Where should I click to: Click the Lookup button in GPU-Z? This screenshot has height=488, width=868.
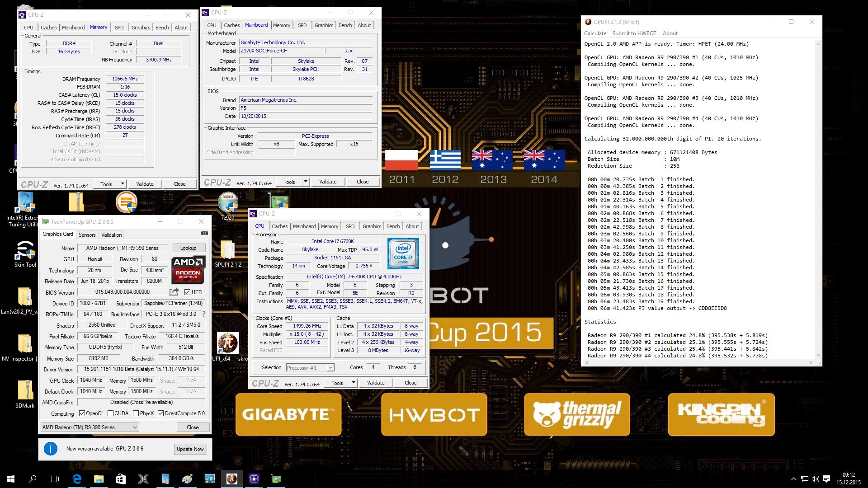tap(188, 248)
